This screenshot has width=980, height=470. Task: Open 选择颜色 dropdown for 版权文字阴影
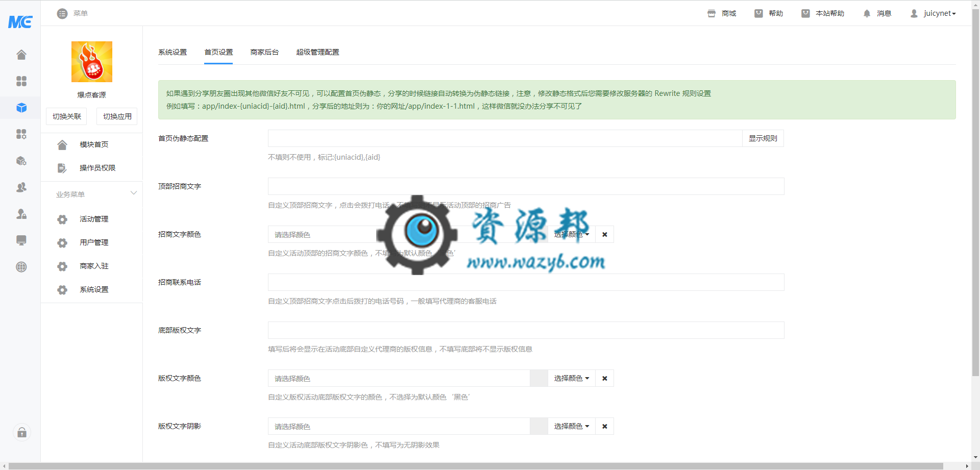pyautogui.click(x=572, y=427)
